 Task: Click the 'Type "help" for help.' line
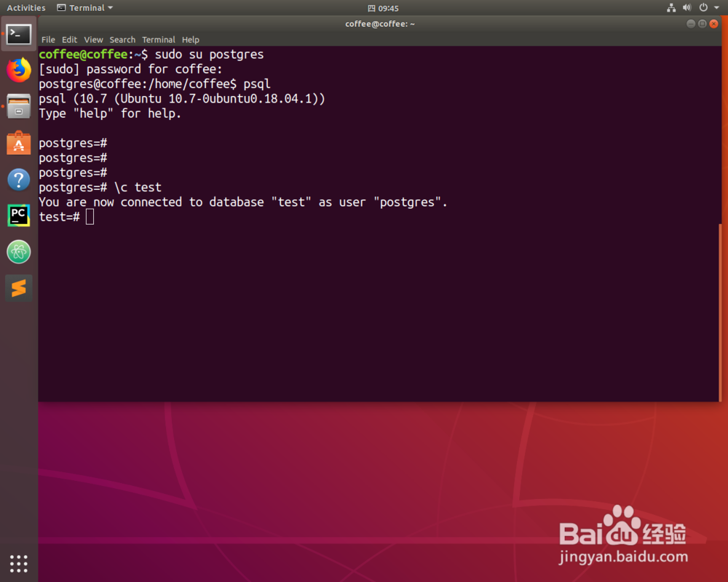(x=110, y=113)
